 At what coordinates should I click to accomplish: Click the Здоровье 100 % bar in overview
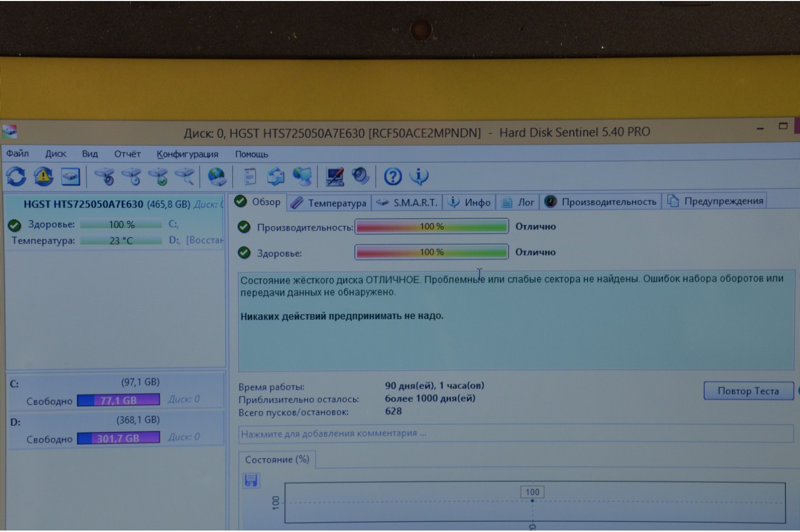[x=432, y=252]
